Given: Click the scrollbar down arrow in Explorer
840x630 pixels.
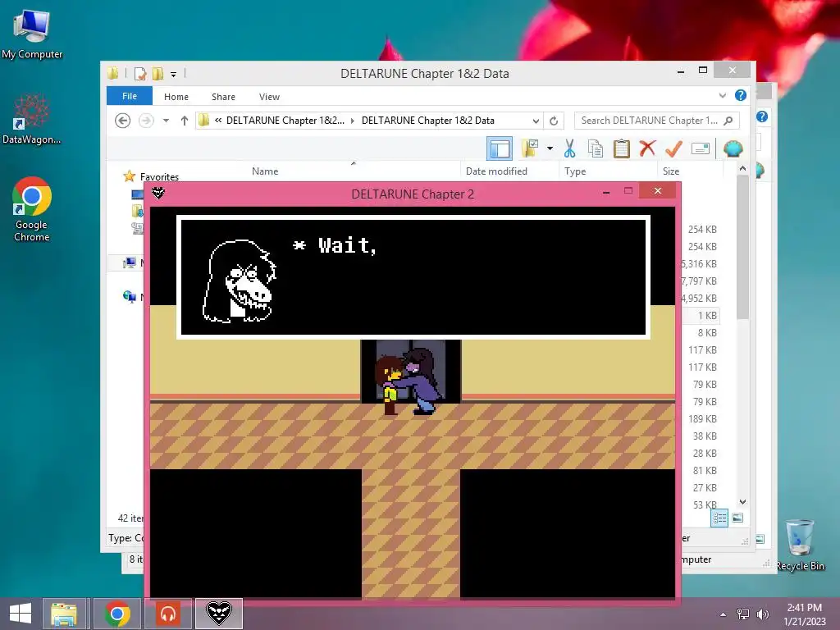Looking at the screenshot, I should point(742,502).
